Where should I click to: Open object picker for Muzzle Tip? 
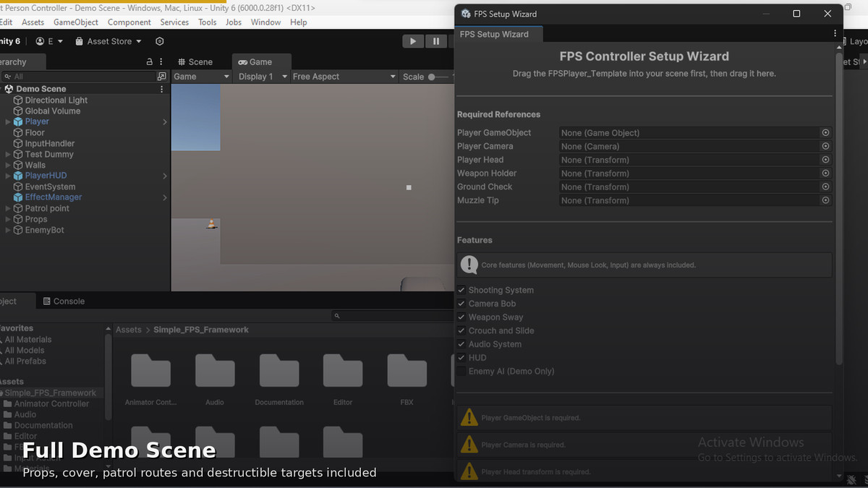pos(825,200)
